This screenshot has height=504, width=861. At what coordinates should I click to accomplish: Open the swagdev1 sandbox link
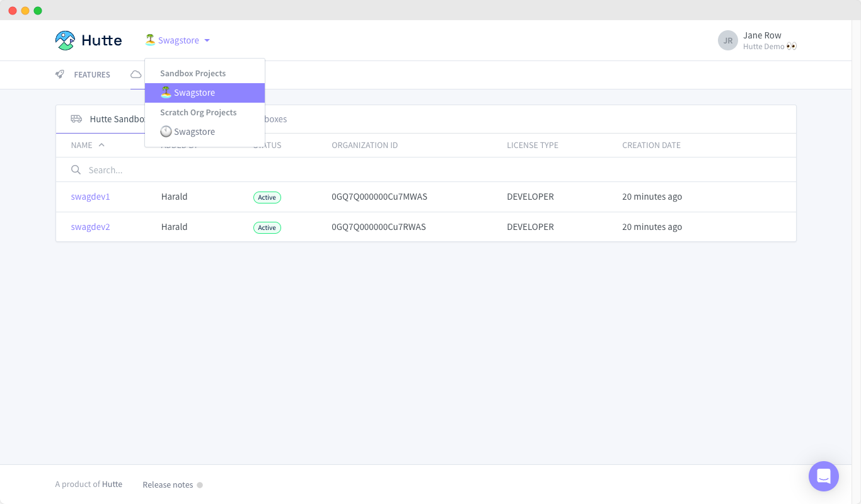[91, 197]
